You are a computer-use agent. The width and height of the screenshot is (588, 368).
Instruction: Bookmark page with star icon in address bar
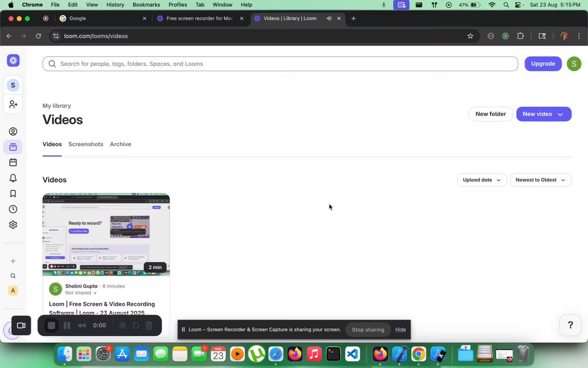click(470, 36)
